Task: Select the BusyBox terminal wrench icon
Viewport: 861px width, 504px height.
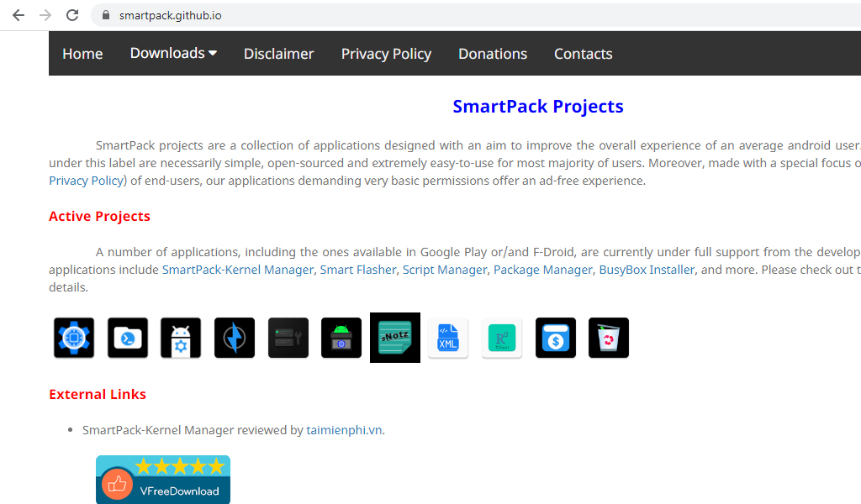Action: [288, 337]
